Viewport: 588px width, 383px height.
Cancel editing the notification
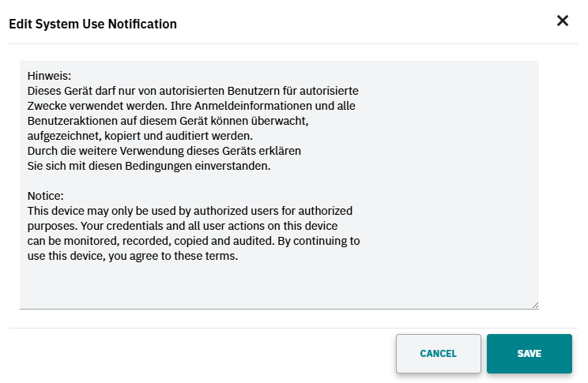(x=438, y=354)
